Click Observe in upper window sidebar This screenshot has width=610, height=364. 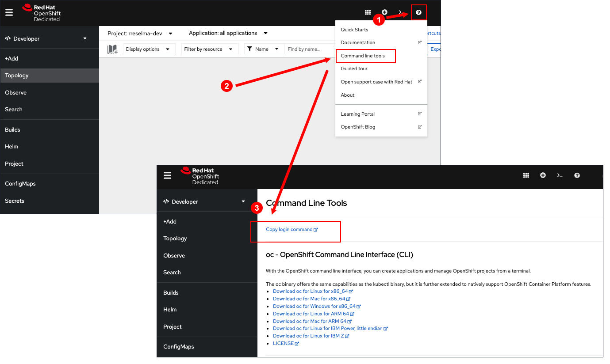[x=50, y=92]
